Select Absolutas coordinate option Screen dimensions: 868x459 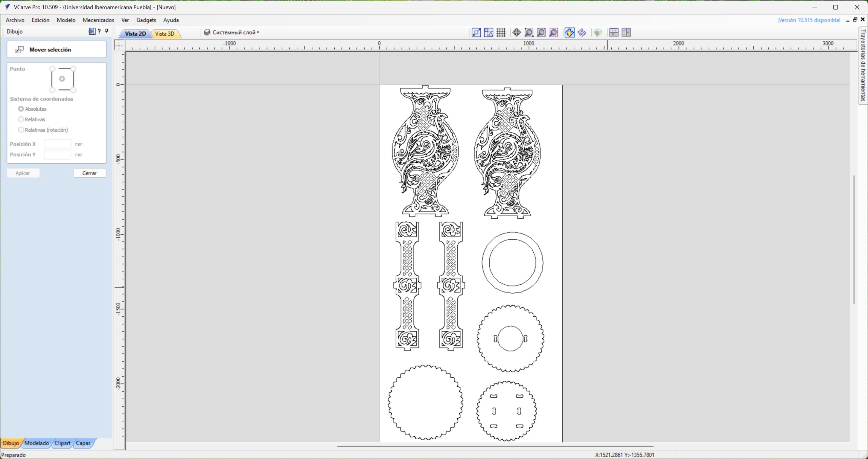pyautogui.click(x=21, y=109)
